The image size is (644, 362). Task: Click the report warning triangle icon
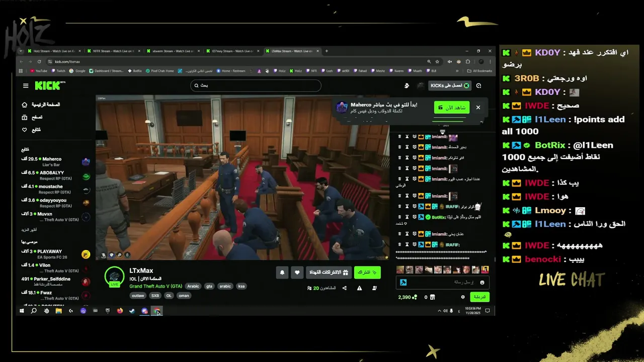pyautogui.click(x=359, y=288)
